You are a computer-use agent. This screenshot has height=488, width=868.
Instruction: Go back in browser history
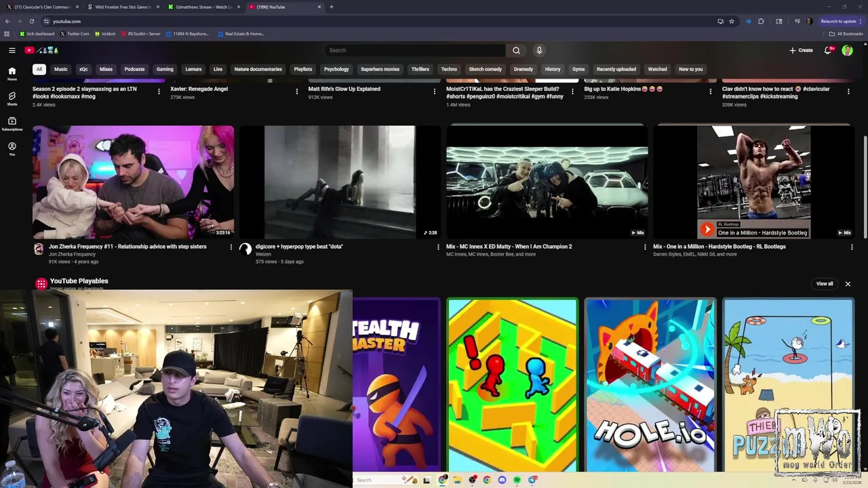[x=7, y=21]
